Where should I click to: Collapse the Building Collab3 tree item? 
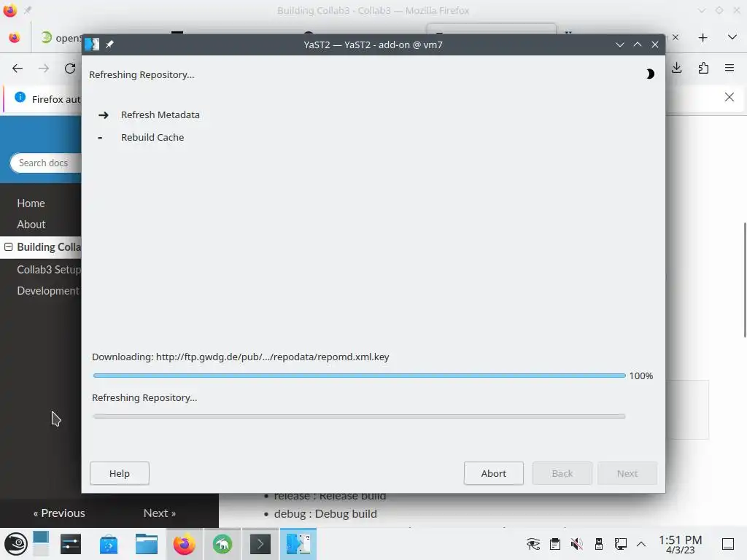[x=8, y=246]
